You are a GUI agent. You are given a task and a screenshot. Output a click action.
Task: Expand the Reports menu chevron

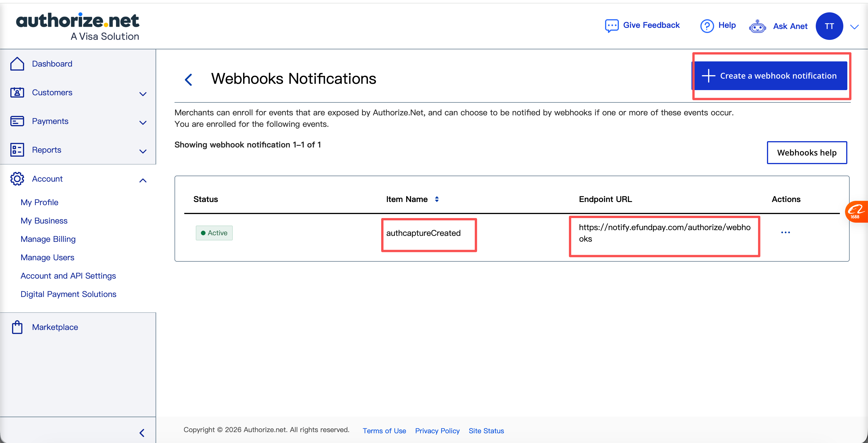[x=143, y=151]
